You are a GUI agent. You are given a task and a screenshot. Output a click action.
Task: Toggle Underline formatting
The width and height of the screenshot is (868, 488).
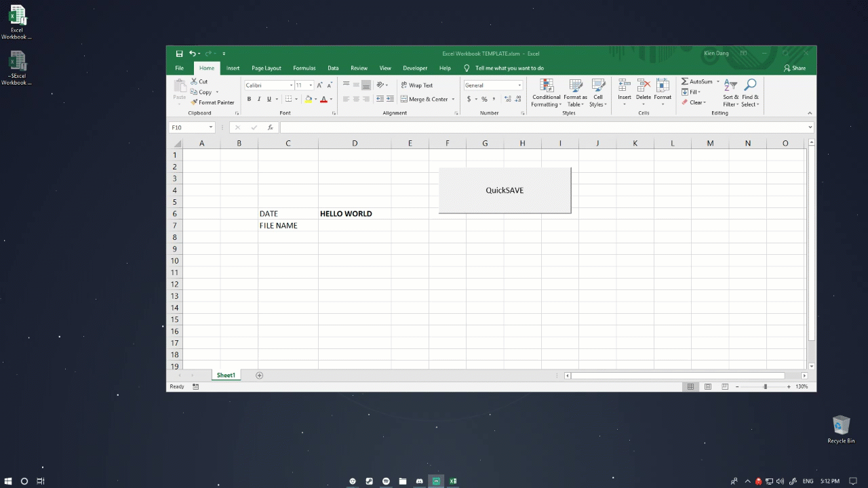[x=269, y=99]
